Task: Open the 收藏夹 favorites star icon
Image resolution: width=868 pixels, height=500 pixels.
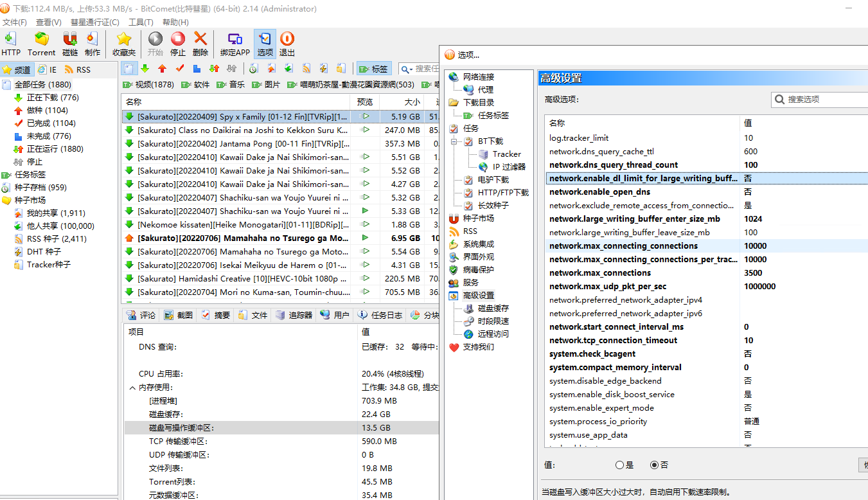Action: tap(124, 44)
